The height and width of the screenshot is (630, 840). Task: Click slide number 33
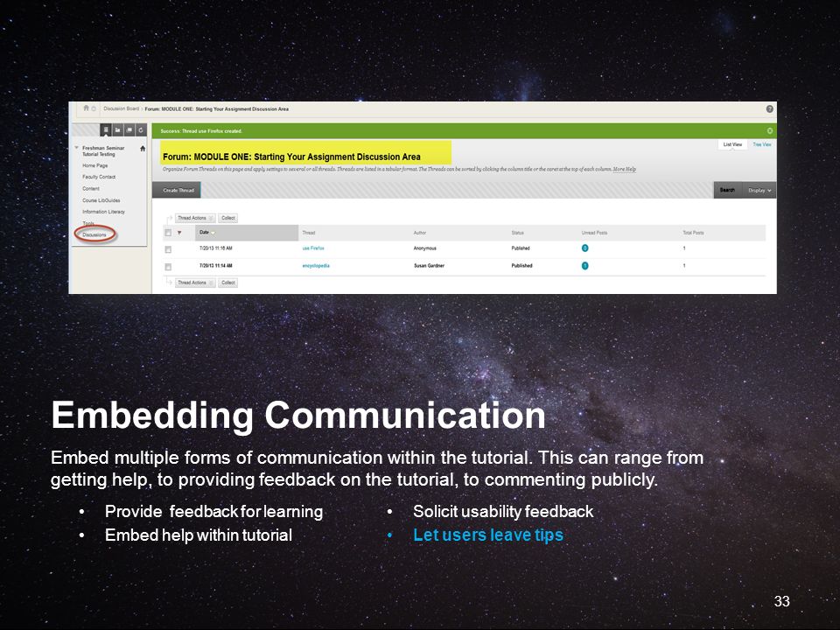[x=781, y=601]
